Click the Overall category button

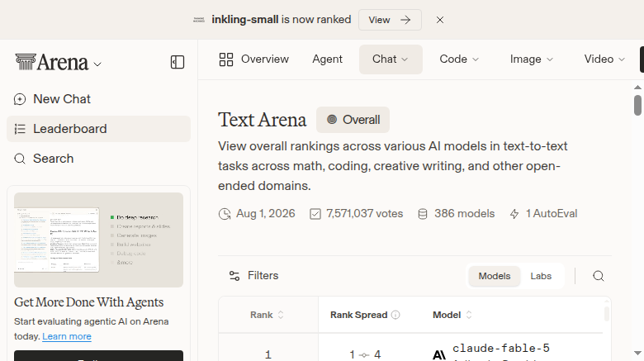[x=353, y=120]
